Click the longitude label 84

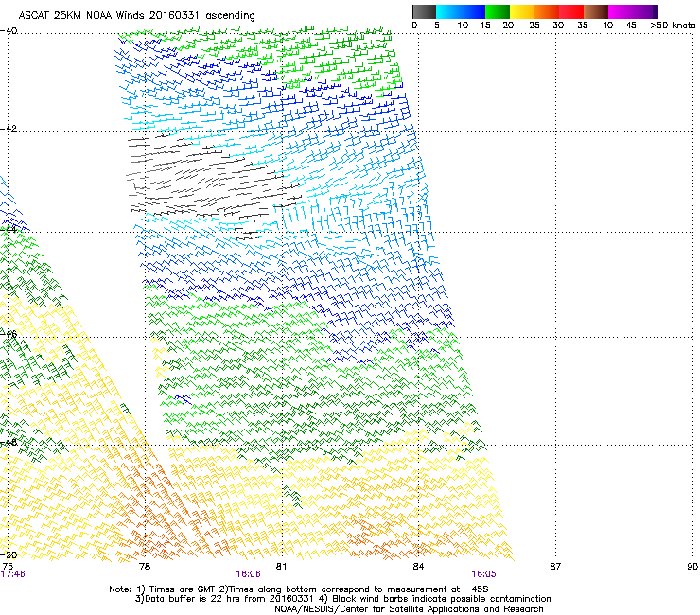tap(418, 567)
